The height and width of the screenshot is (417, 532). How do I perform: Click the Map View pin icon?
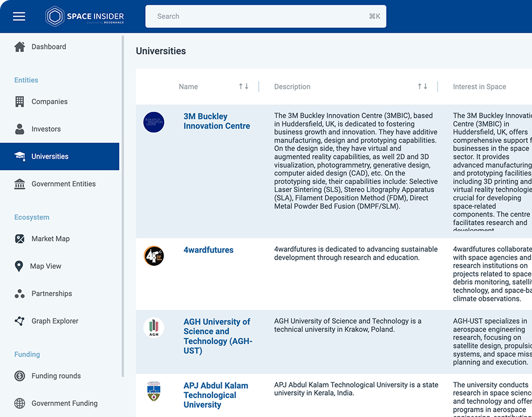click(19, 267)
